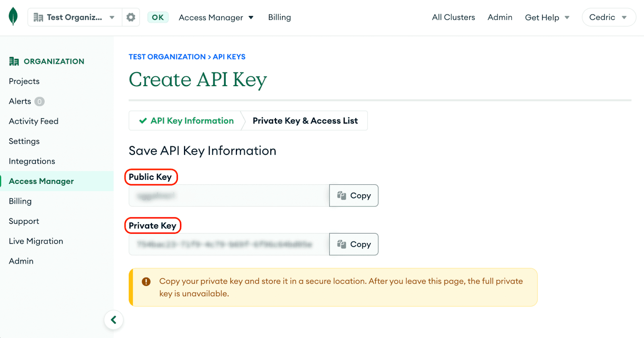This screenshot has height=338, width=644.
Task: Click inside the Public Key field
Action: pyautogui.click(x=229, y=196)
